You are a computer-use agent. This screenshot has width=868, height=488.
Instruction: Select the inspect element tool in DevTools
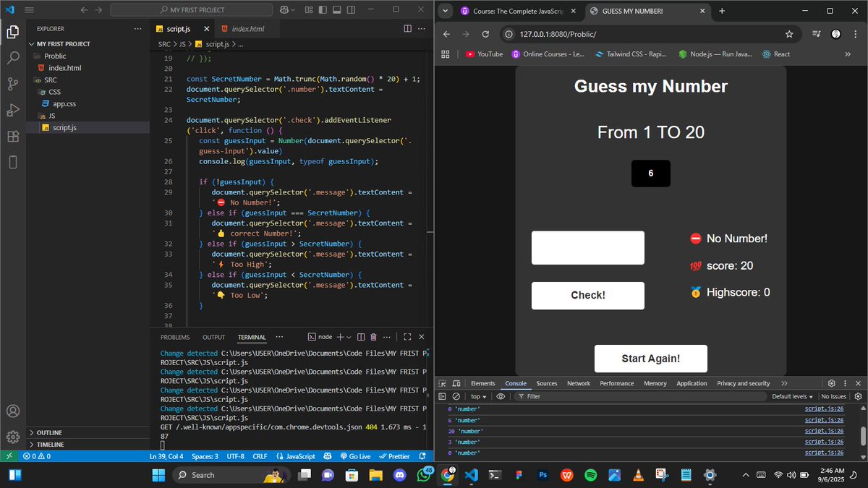(443, 383)
